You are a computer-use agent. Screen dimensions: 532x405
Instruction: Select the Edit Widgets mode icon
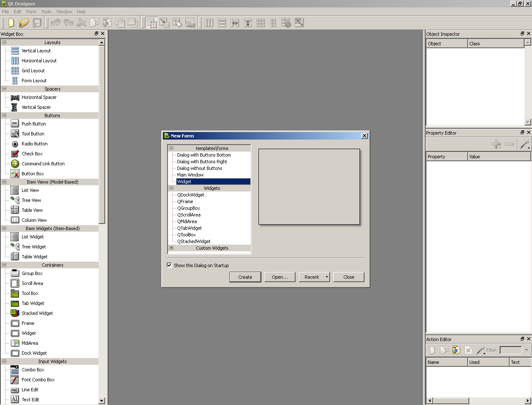(152, 23)
